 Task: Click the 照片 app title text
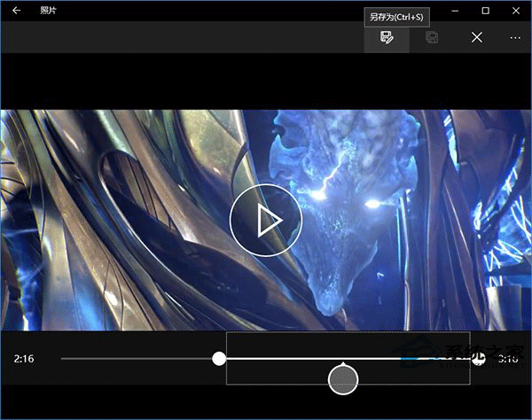click(x=50, y=11)
